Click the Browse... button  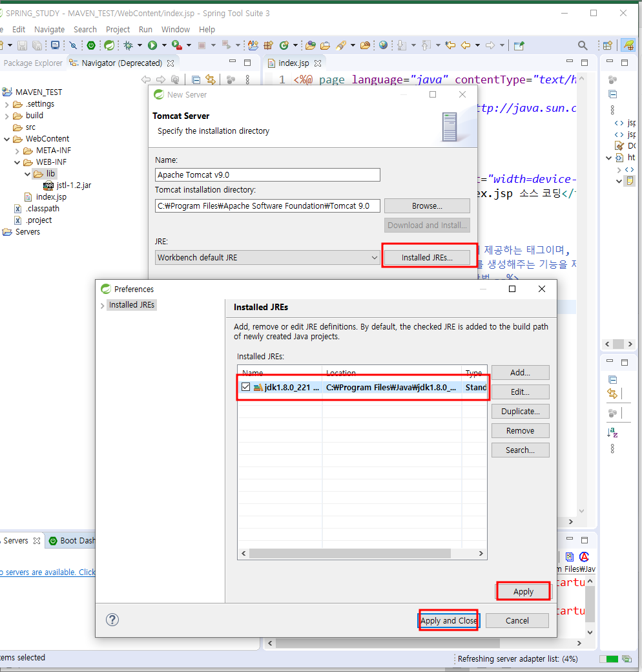(x=427, y=205)
